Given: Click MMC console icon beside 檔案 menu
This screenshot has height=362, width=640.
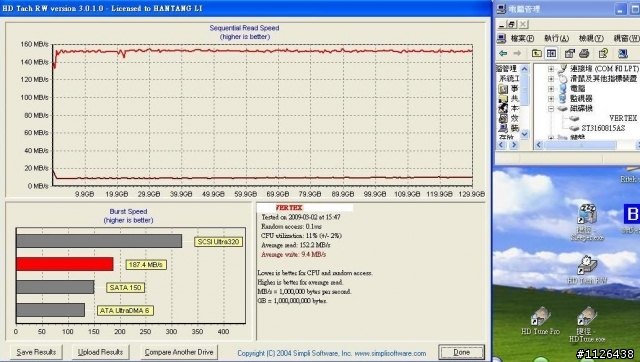Looking at the screenshot, I should [502, 38].
